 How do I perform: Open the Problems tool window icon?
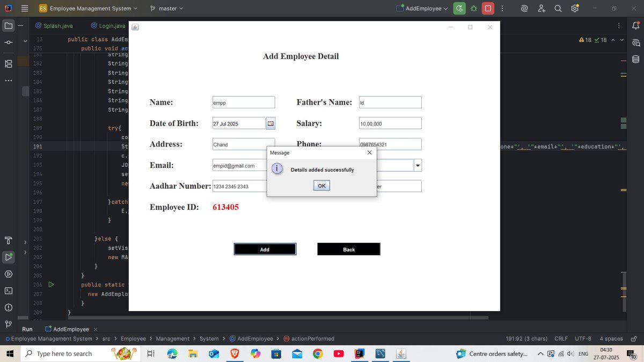(x=9, y=307)
